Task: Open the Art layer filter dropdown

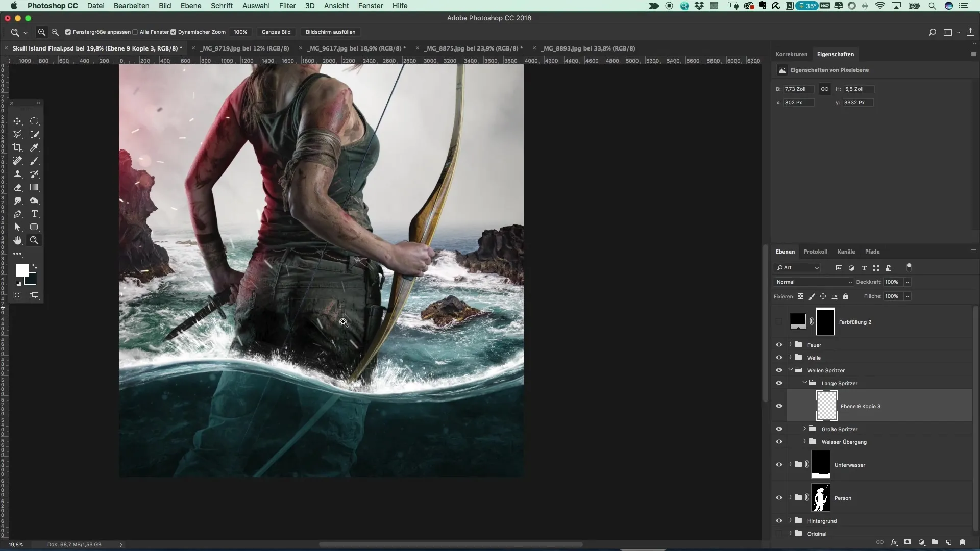Action: [798, 268]
